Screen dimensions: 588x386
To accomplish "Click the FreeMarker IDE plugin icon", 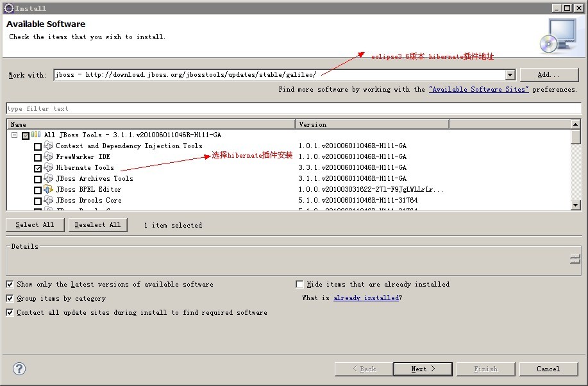I will pos(48,156).
